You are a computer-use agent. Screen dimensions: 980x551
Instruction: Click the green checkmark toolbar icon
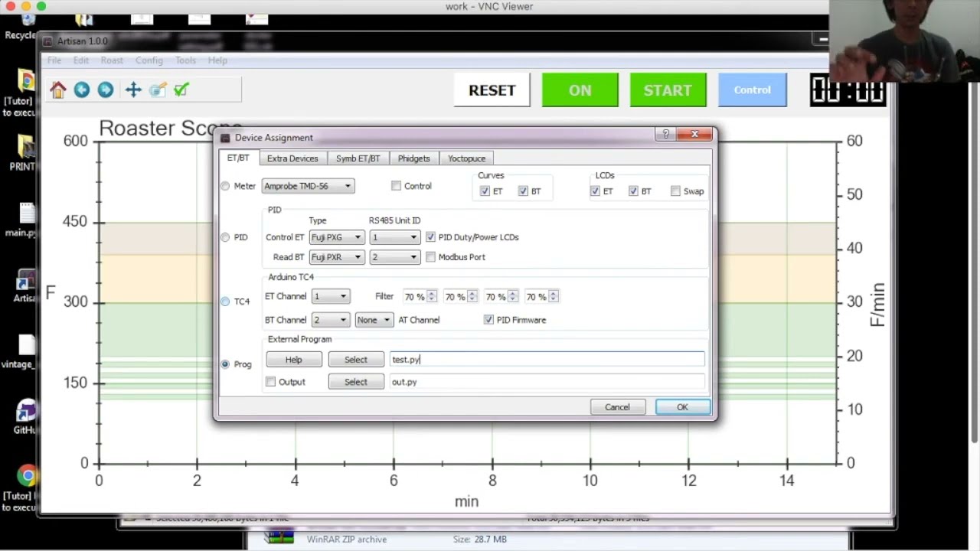[181, 90]
